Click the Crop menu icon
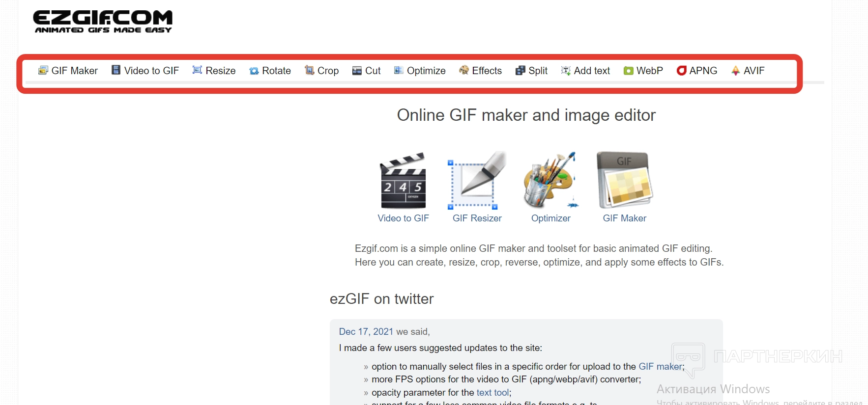Image resolution: width=868 pixels, height=405 pixels. (x=310, y=70)
